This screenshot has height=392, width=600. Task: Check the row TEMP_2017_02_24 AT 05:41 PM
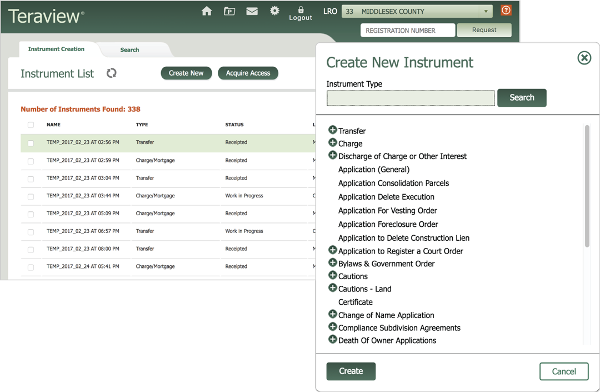(x=31, y=267)
